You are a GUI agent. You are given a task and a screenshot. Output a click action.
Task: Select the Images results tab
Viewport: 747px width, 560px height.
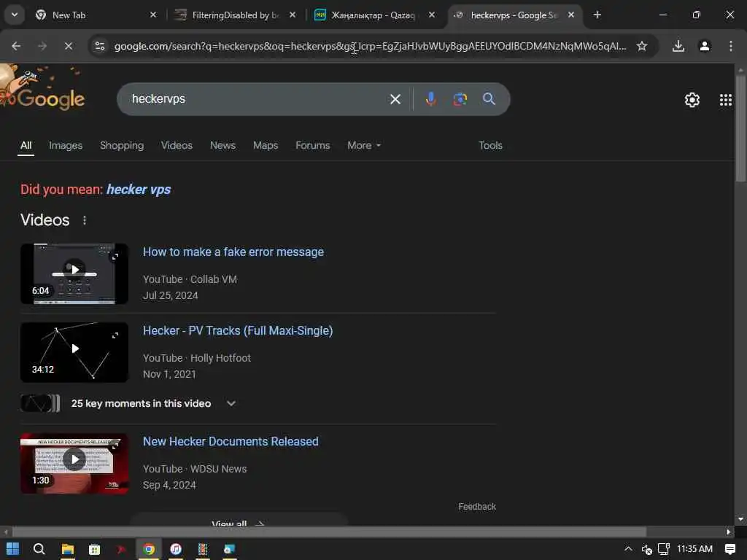click(66, 145)
